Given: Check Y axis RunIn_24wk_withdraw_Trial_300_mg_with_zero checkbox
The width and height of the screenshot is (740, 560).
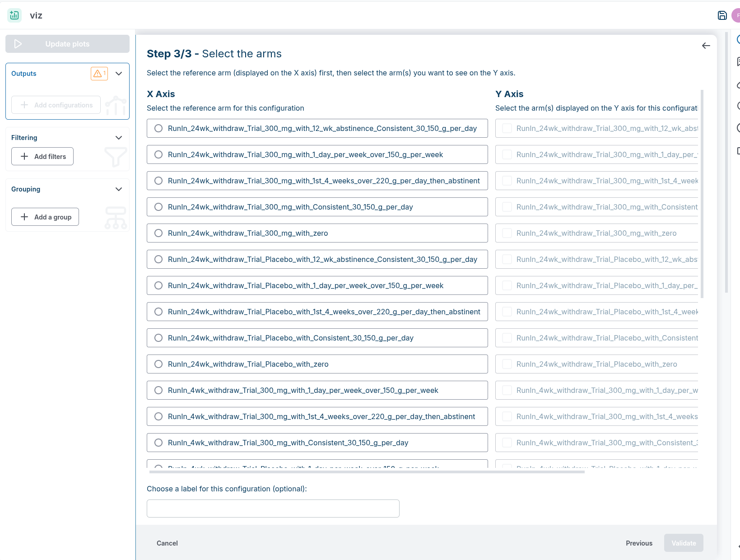Looking at the screenshot, I should (x=507, y=233).
